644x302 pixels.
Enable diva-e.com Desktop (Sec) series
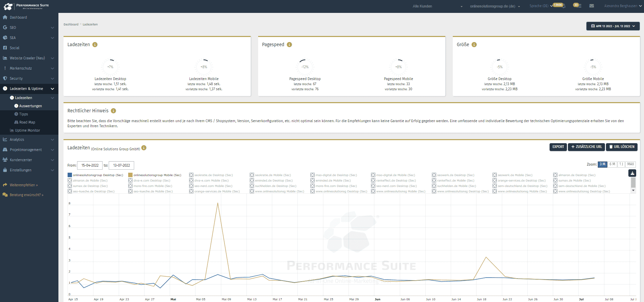click(149, 181)
